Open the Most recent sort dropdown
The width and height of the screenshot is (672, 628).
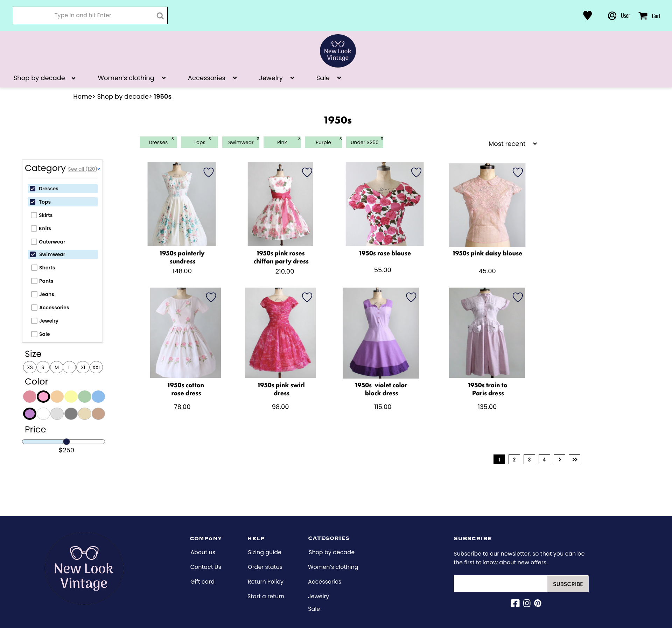[512, 143]
